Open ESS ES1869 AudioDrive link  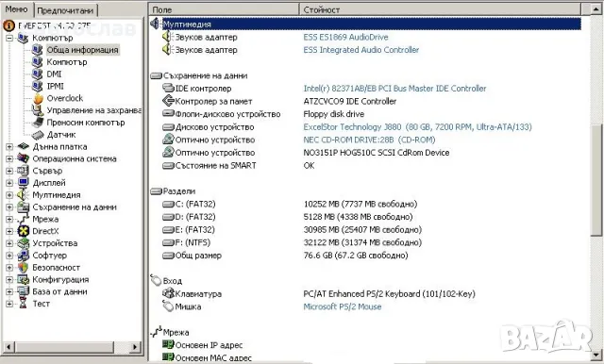point(345,37)
